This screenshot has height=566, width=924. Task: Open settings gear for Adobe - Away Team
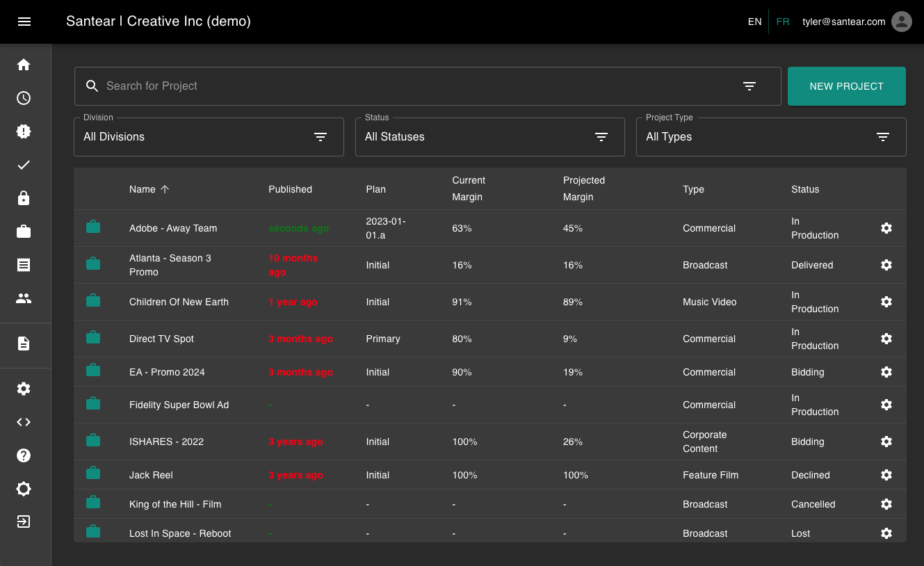tap(886, 228)
